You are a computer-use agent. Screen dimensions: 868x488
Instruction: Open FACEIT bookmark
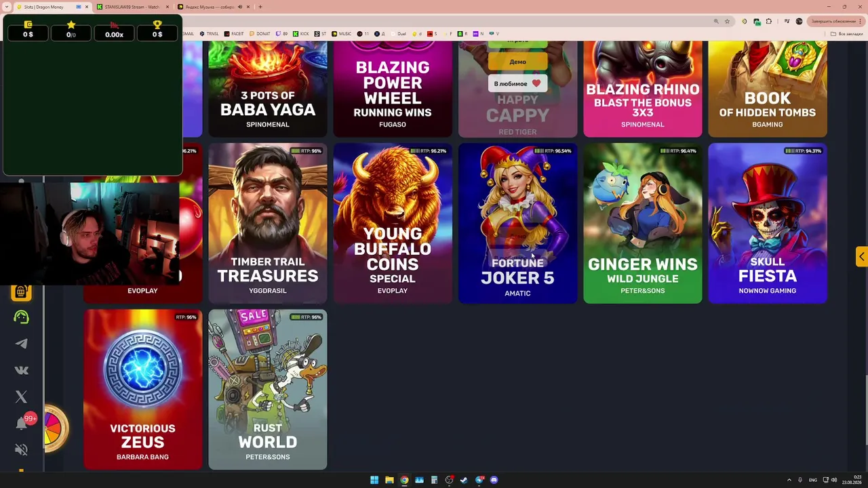coord(234,34)
